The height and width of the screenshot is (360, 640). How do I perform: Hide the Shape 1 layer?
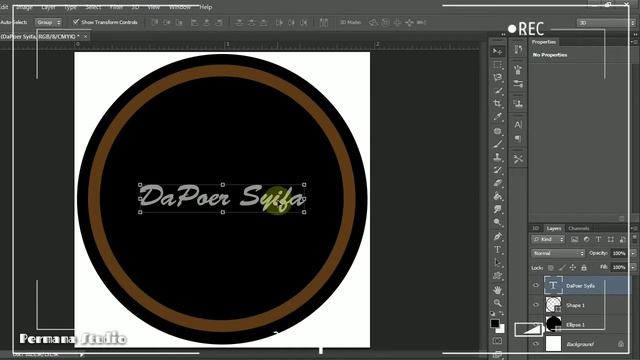click(x=536, y=305)
